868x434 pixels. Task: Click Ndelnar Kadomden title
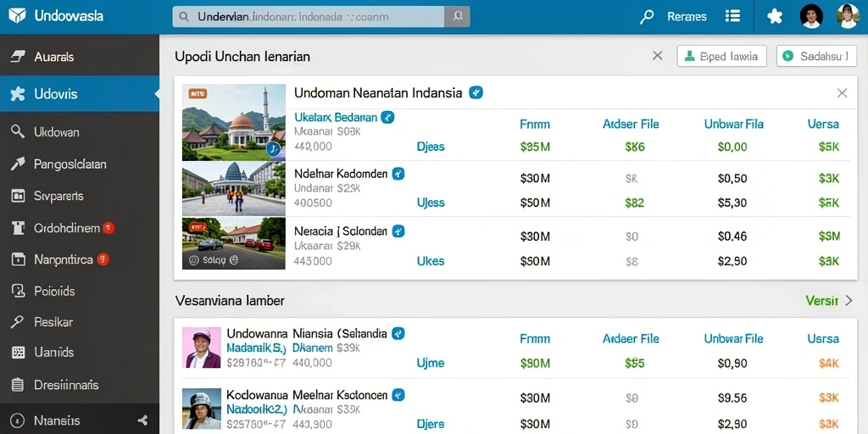341,174
